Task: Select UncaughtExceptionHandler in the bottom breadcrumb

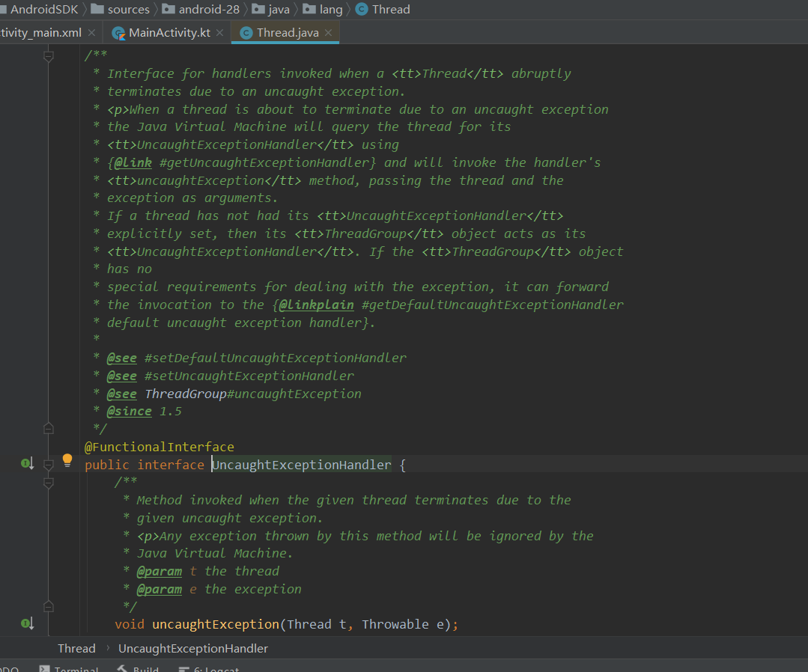Action: point(192,648)
